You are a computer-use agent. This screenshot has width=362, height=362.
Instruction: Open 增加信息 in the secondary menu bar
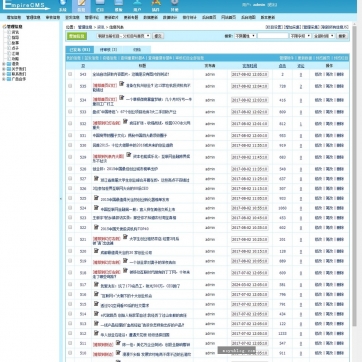coord(14,17)
